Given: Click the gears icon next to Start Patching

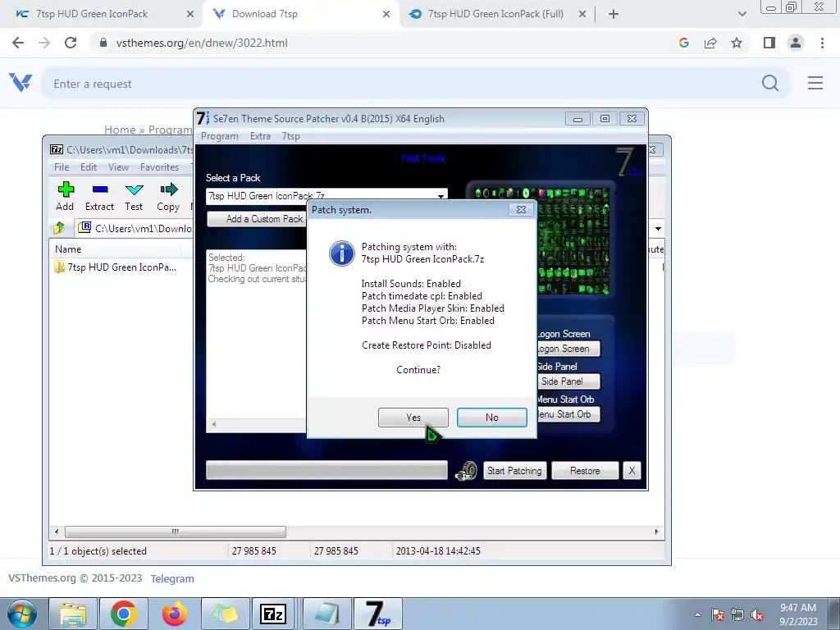Looking at the screenshot, I should click(x=466, y=471).
